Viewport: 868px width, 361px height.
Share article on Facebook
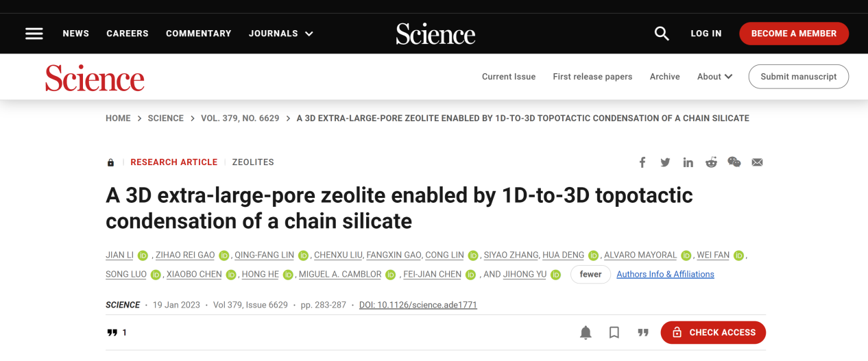click(642, 162)
